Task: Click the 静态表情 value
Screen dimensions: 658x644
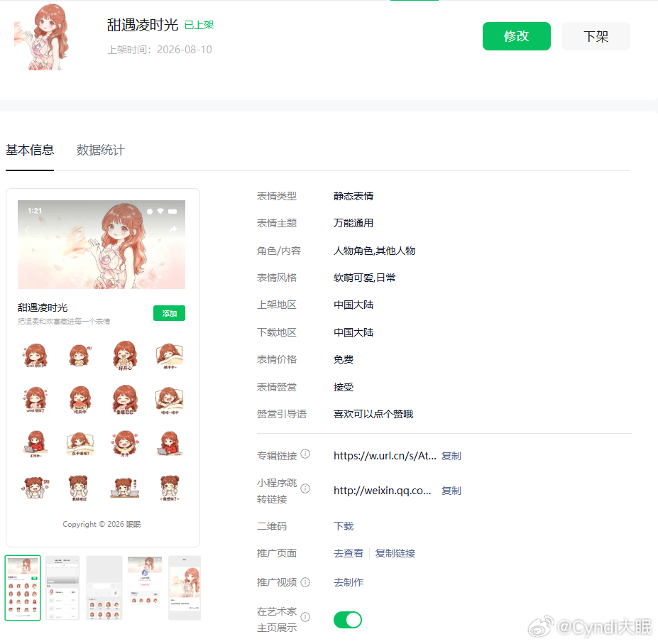Action: point(353,196)
